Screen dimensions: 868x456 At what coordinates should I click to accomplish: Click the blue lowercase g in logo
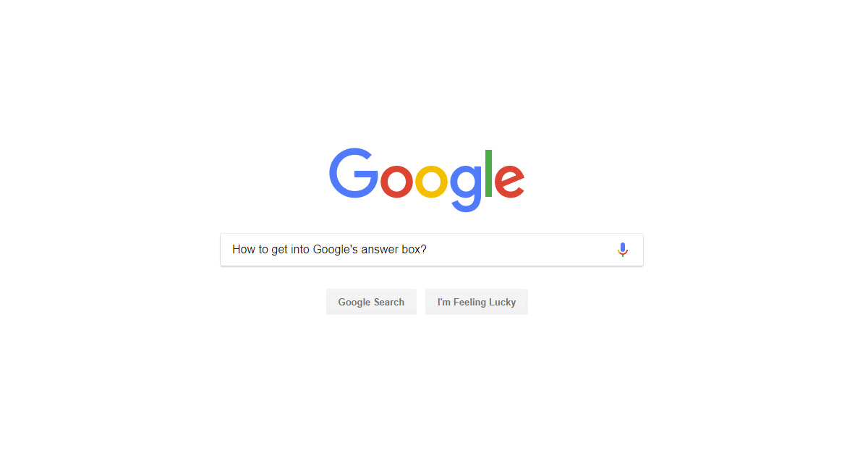click(466, 188)
